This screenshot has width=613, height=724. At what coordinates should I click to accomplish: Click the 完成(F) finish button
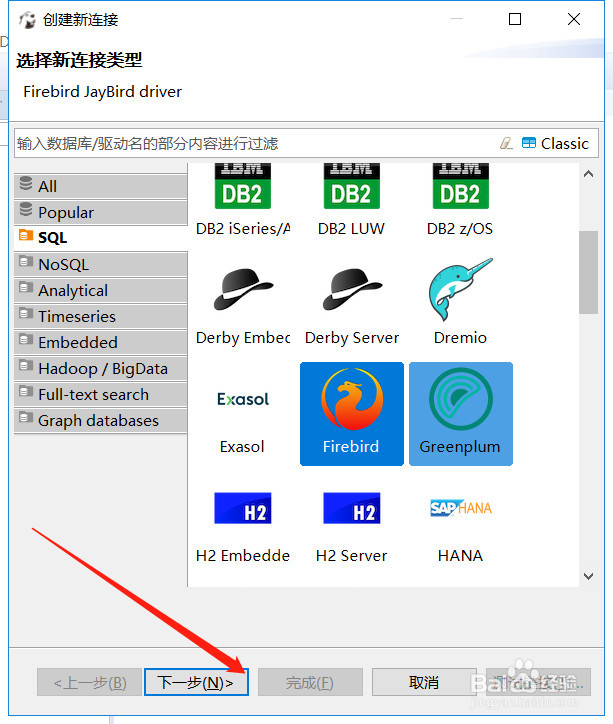tap(310, 682)
